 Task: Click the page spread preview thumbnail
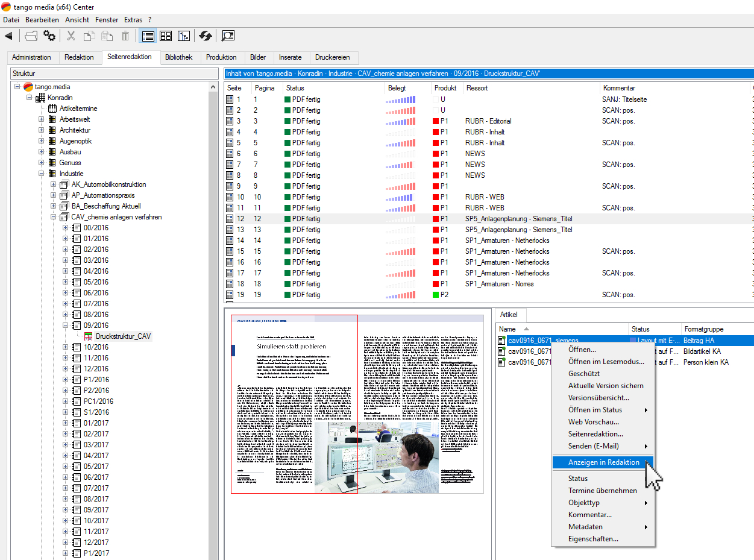point(357,404)
